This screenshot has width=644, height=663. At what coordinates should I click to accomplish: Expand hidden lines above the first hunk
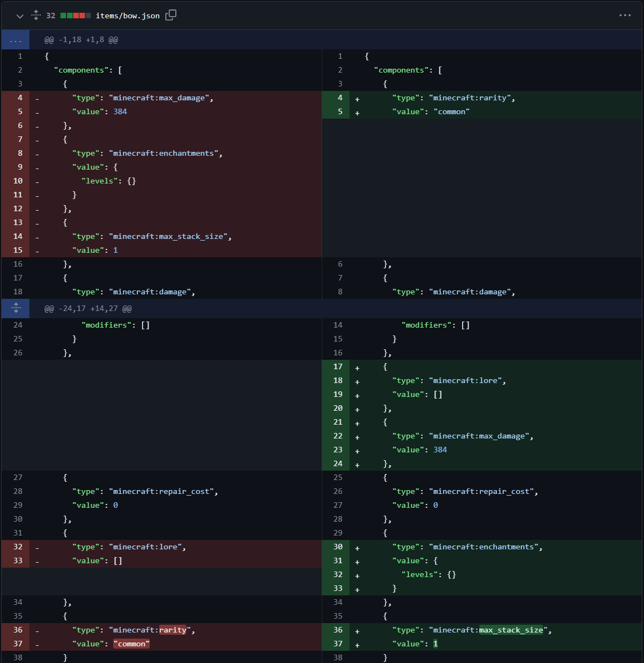click(x=16, y=40)
